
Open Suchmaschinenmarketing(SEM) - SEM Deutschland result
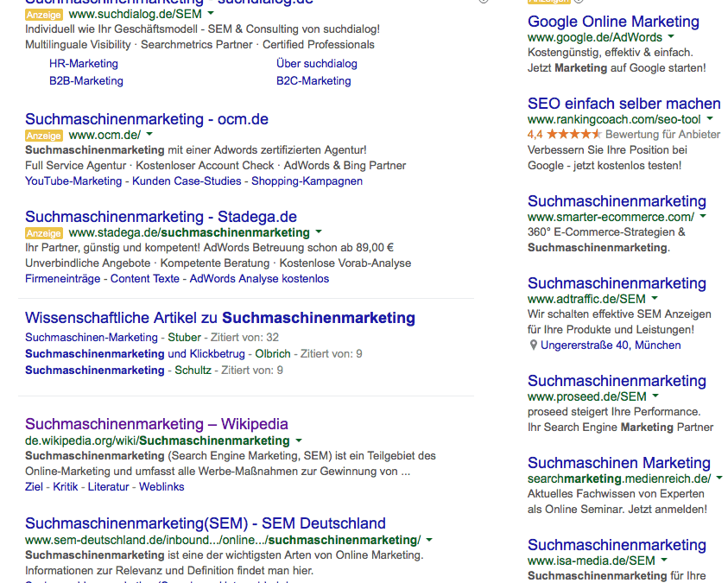(206, 523)
